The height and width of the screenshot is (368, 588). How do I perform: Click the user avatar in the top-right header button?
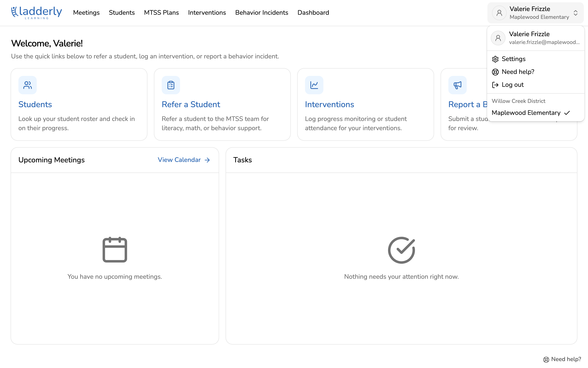click(499, 13)
